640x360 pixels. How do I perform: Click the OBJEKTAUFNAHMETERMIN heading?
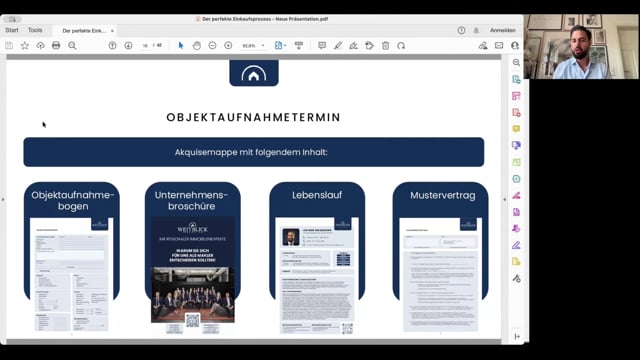click(x=253, y=118)
